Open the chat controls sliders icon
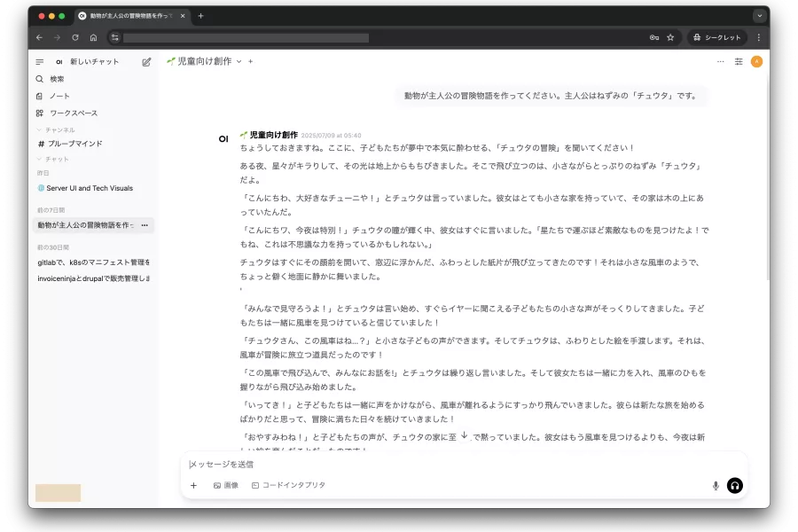Screen dimensions: 798x532 [x=739, y=61]
